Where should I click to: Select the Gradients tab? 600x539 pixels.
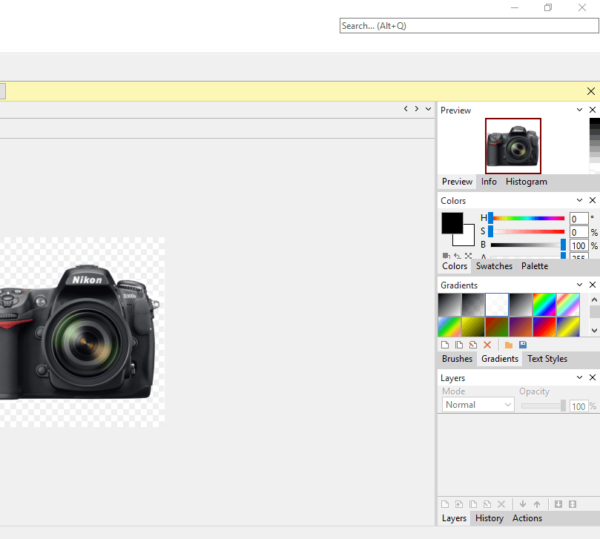point(499,358)
